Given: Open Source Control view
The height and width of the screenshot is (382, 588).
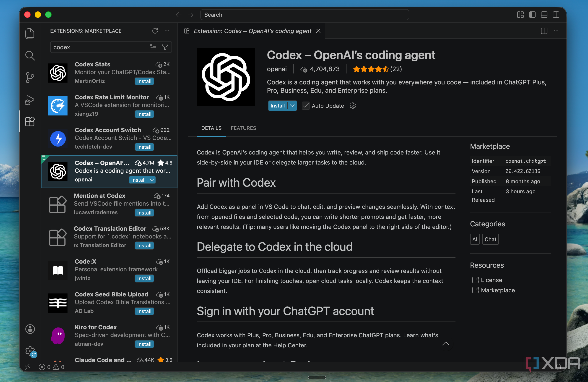Looking at the screenshot, I should tap(30, 78).
